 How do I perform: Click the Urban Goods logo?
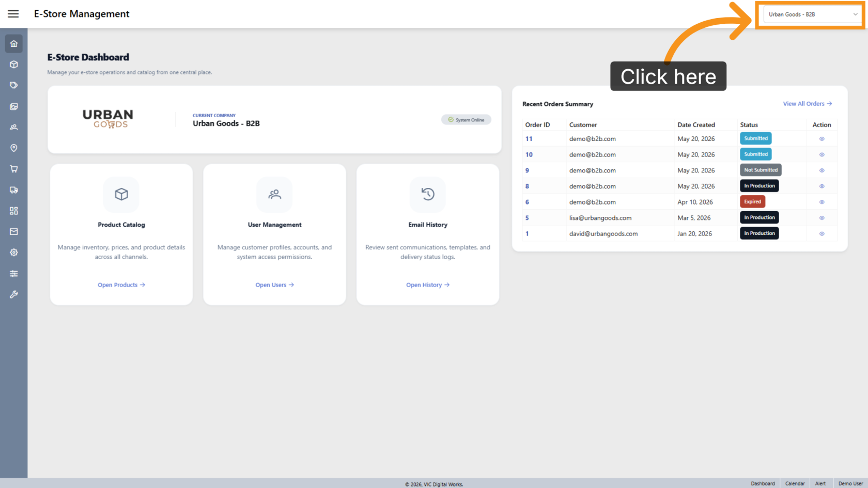108,119
